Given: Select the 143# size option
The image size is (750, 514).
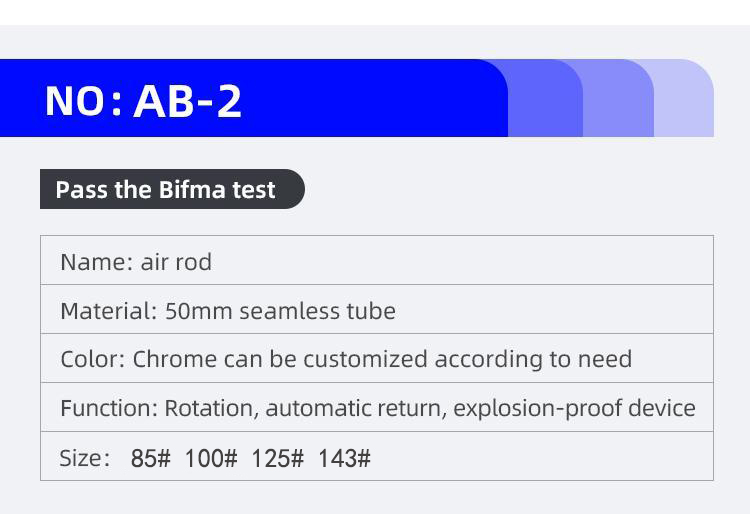Looking at the screenshot, I should coord(344,459).
